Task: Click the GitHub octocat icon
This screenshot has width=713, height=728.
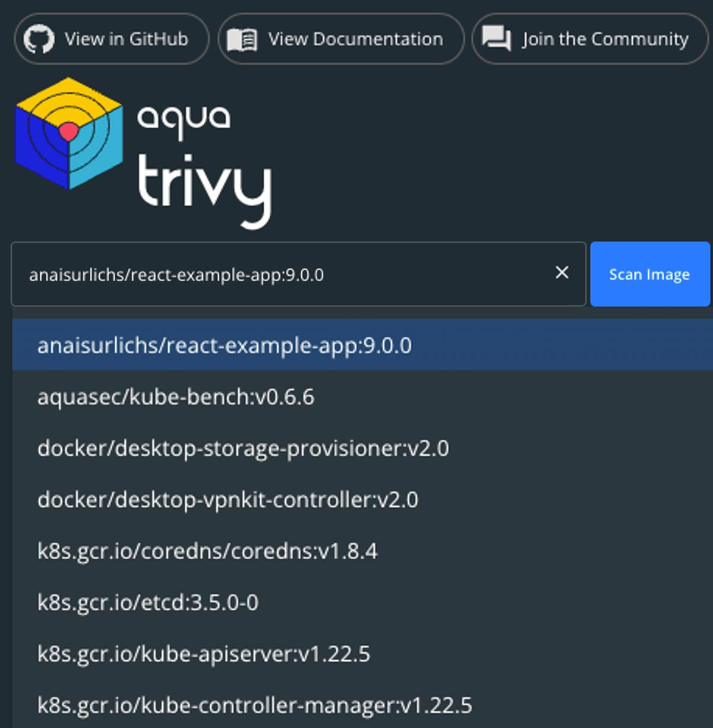Action: coord(39,40)
